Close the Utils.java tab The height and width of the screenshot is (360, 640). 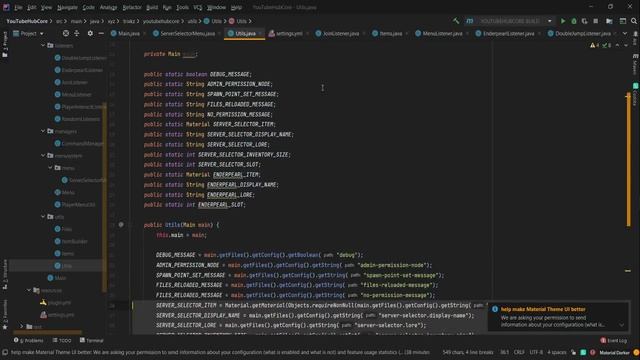260,33
